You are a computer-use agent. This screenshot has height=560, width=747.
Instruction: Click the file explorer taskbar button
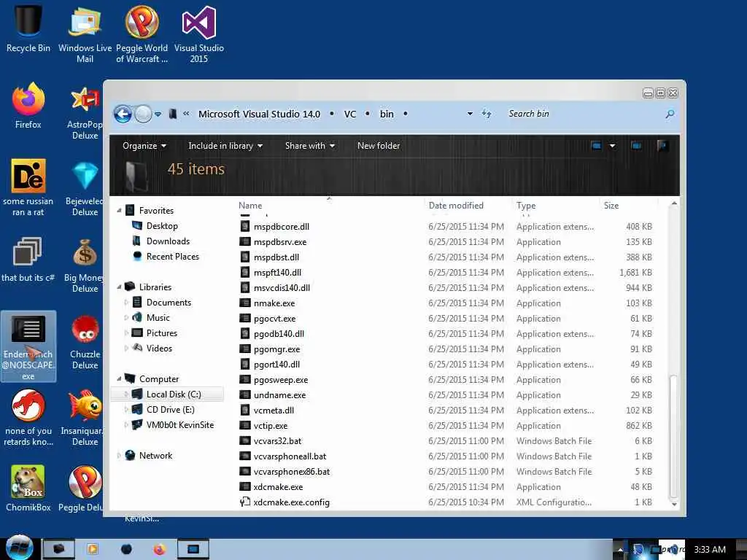pos(58,550)
